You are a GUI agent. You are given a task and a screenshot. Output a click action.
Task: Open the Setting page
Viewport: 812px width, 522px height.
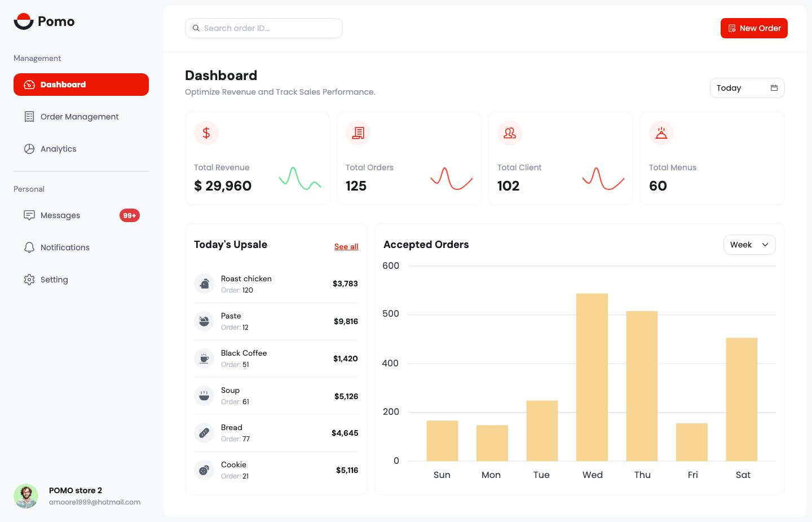coord(81,280)
